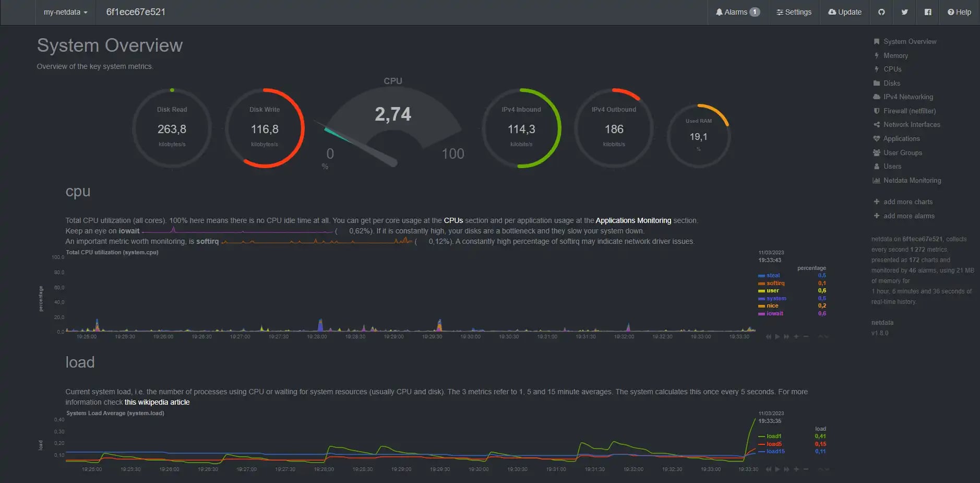Screen dimensions: 980x483
Task: Open the GitHub icon link
Action: coord(881,12)
